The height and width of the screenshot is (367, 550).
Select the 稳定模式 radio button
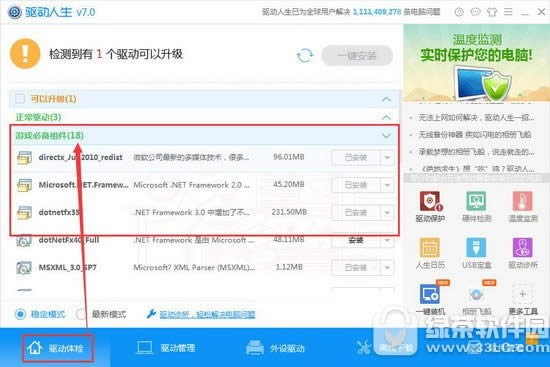point(20,314)
